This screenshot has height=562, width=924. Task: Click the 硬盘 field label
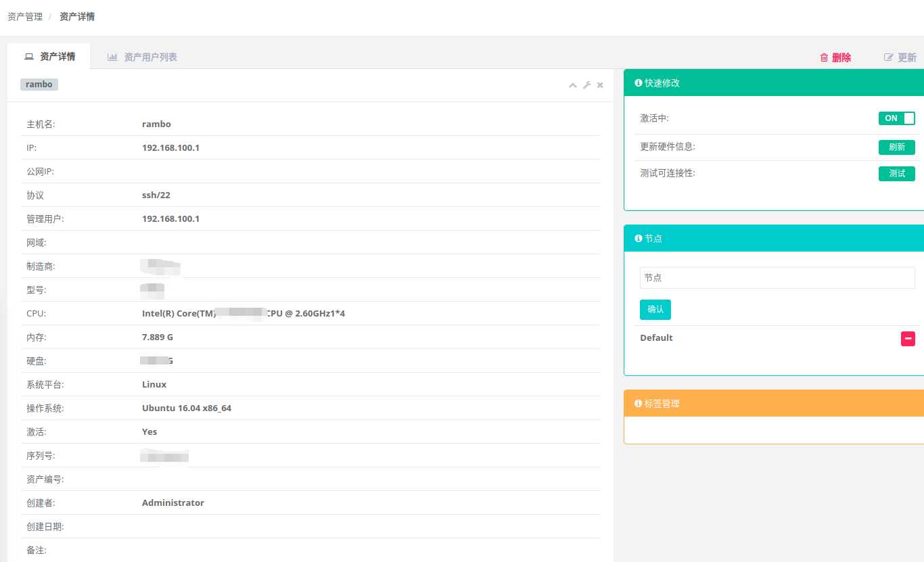36,361
